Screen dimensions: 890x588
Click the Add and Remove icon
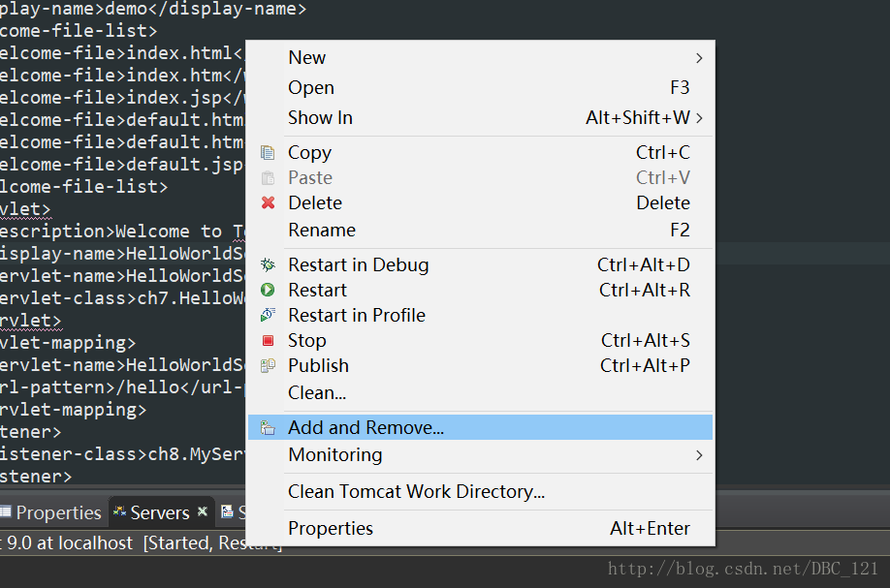tap(269, 428)
